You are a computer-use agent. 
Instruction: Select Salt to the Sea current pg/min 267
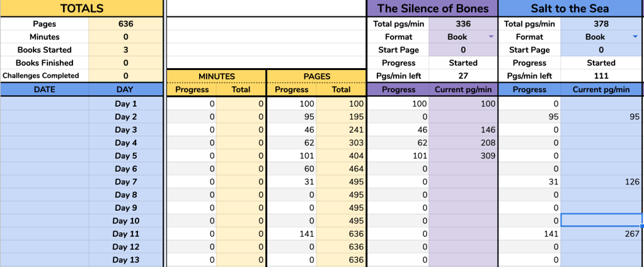click(x=601, y=234)
